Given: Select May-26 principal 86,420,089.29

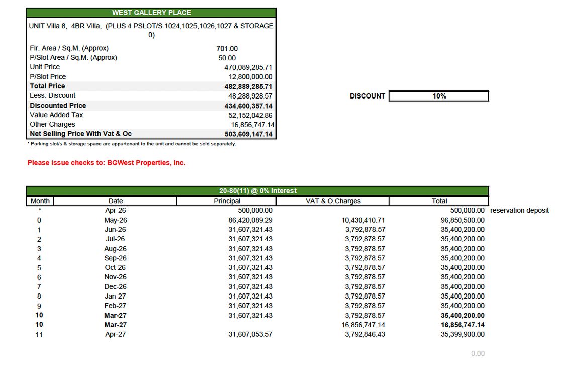Looking at the screenshot, I should pos(250,220).
